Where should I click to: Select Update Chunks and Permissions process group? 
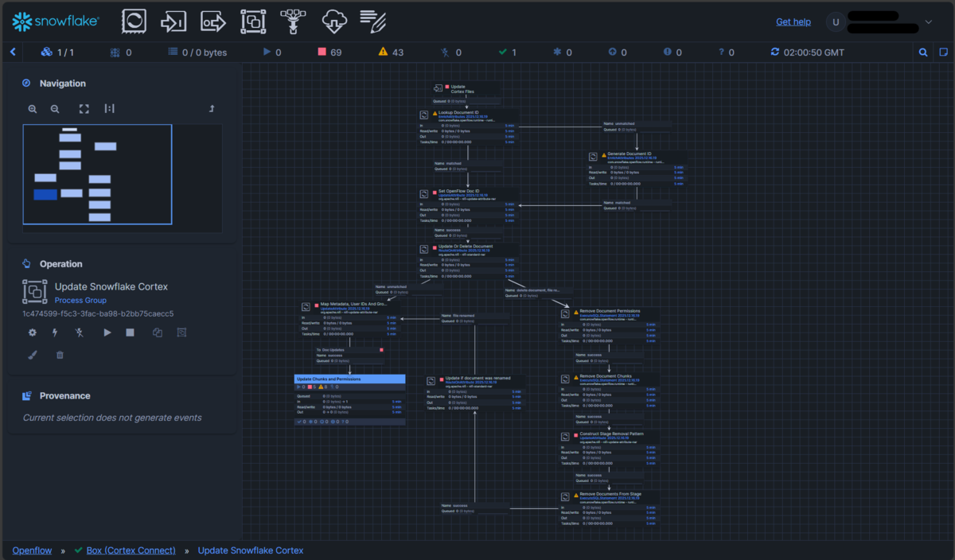click(350, 400)
